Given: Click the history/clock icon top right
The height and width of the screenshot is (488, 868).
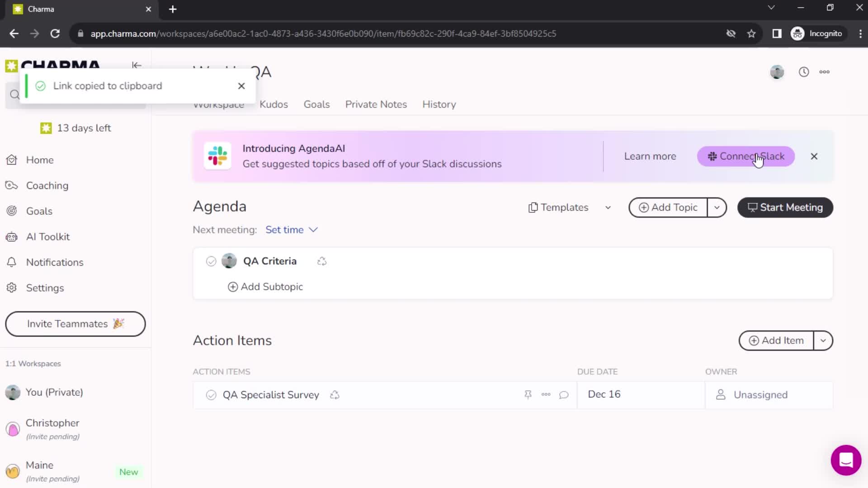Looking at the screenshot, I should tap(804, 71).
